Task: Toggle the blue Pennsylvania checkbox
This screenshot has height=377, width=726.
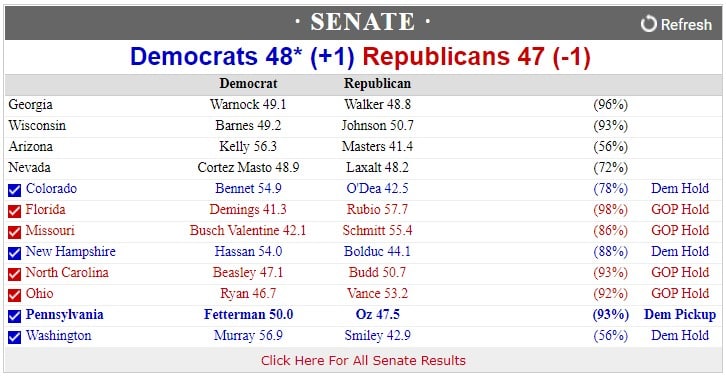Action: 14,316
